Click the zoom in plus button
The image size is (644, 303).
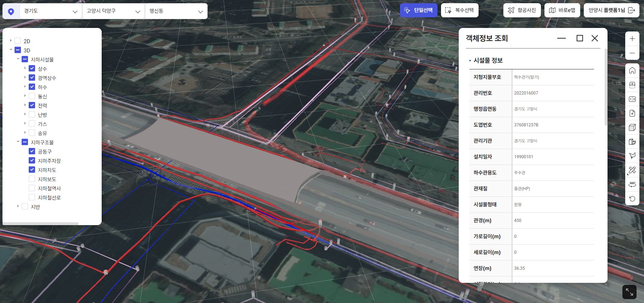click(632, 39)
